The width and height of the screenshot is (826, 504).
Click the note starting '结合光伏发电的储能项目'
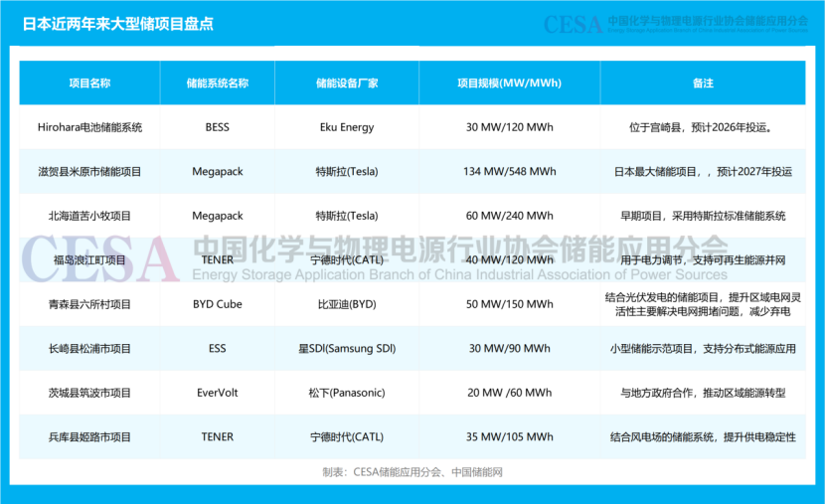pyautogui.click(x=703, y=304)
